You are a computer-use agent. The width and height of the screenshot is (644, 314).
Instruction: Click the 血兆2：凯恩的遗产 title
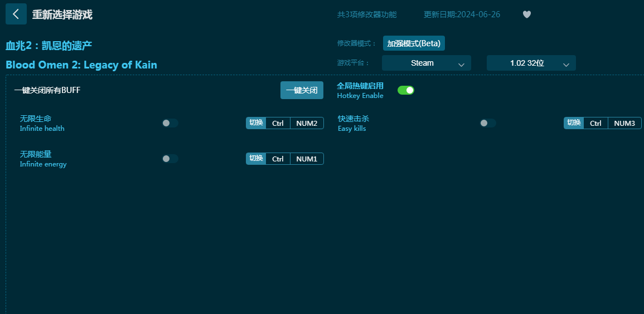pos(49,46)
